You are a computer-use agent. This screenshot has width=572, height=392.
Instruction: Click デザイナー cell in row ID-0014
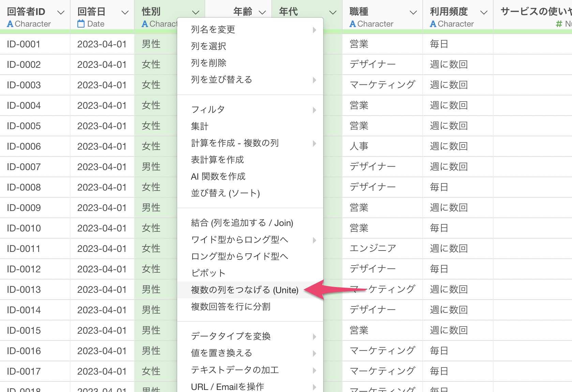(x=382, y=310)
